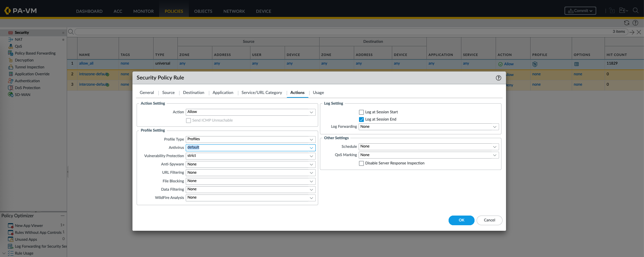Screen dimensions: 644x257
Task: Open the Log Forwarding dropdown
Action: [429, 127]
